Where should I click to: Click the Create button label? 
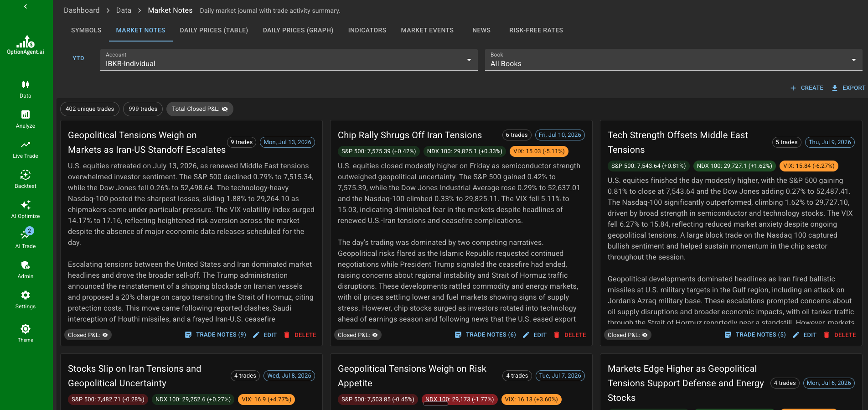812,88
